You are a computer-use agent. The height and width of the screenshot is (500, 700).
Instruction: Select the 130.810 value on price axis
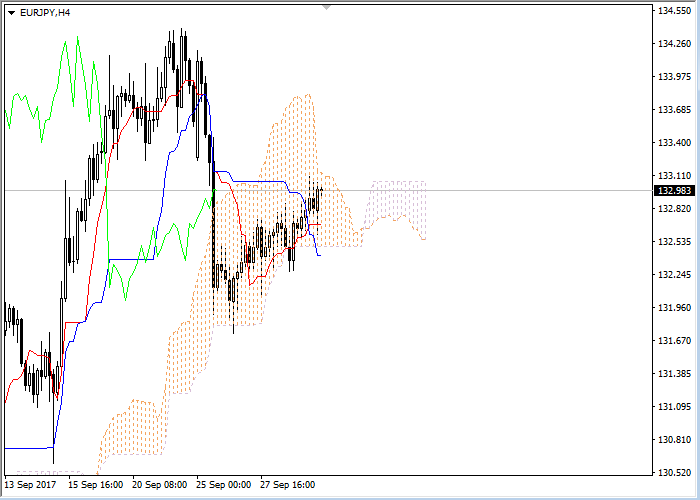674,440
